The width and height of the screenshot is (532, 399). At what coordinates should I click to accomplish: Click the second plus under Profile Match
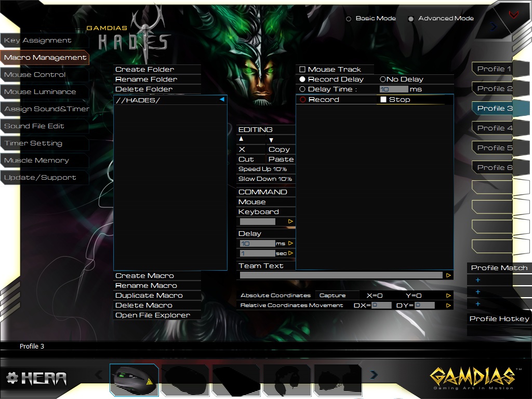point(478,292)
